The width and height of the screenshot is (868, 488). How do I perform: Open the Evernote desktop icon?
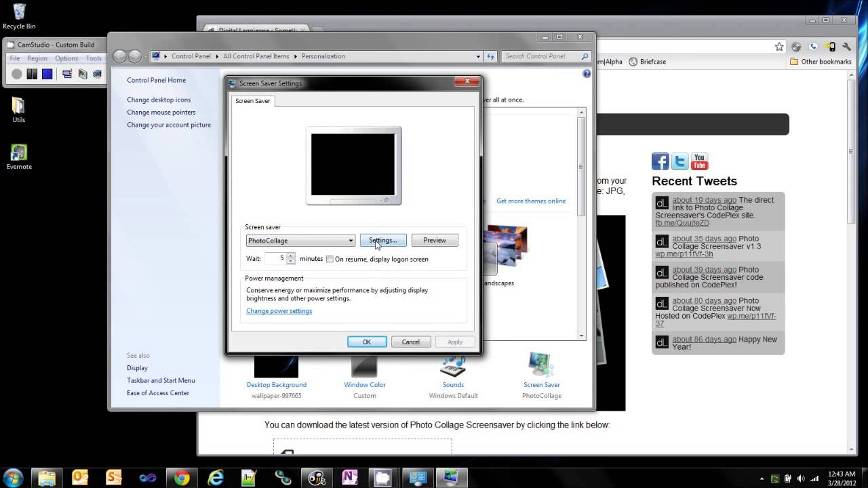pyautogui.click(x=19, y=157)
